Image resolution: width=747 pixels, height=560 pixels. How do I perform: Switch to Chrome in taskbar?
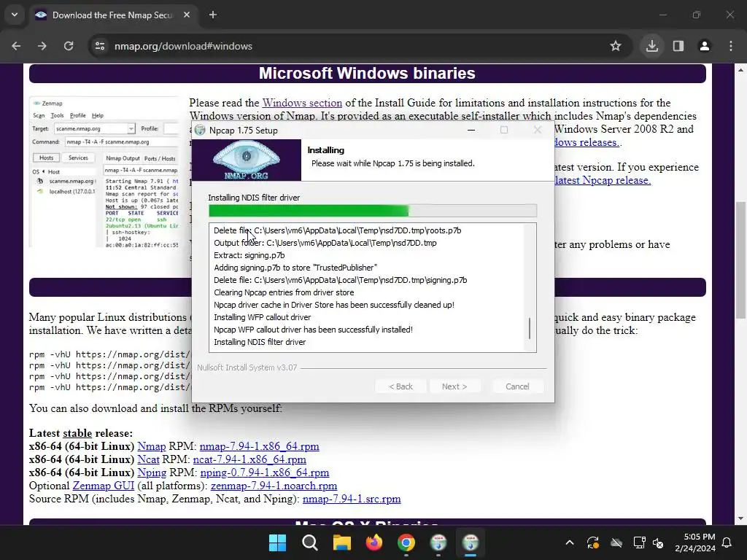pyautogui.click(x=406, y=542)
